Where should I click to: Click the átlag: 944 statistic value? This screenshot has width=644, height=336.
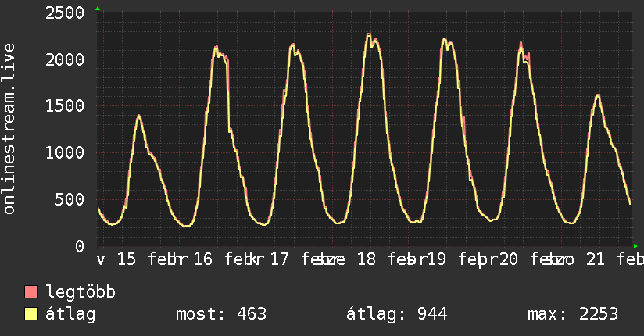pyautogui.click(x=396, y=314)
